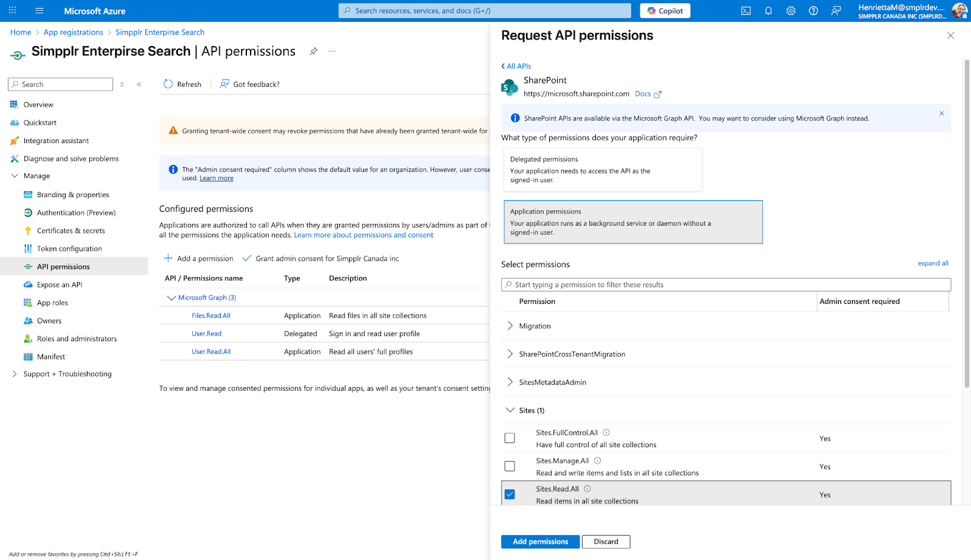The width and height of the screenshot is (971, 560).
Task: Collapse the left navigation sidebar
Action: click(x=139, y=84)
